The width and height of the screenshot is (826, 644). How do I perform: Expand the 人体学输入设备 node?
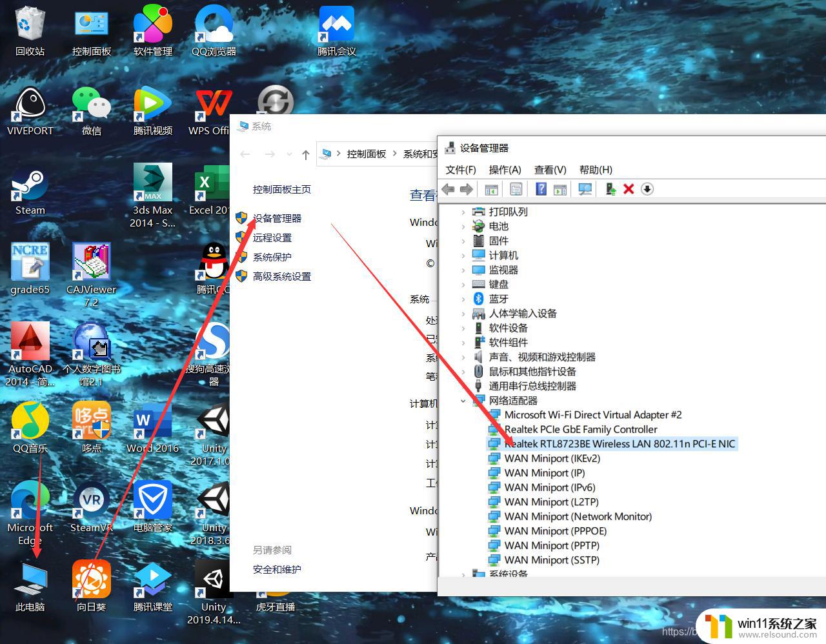[463, 314]
